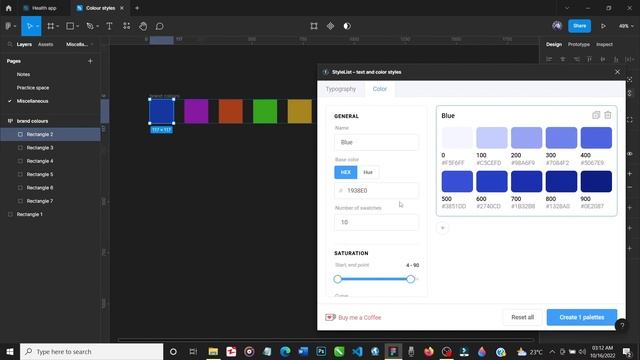This screenshot has width=640, height=360.
Task: Select the Move tool
Action: coord(29,26)
